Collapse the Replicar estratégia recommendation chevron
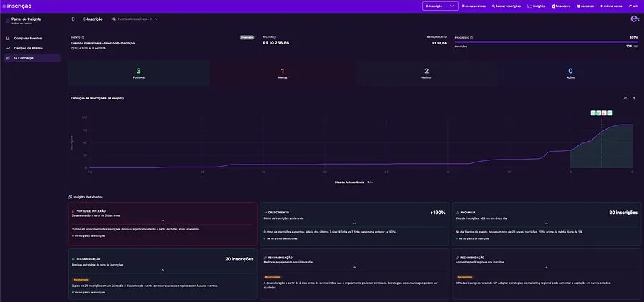The height and width of the screenshot is (302, 644). pyautogui.click(x=162, y=270)
